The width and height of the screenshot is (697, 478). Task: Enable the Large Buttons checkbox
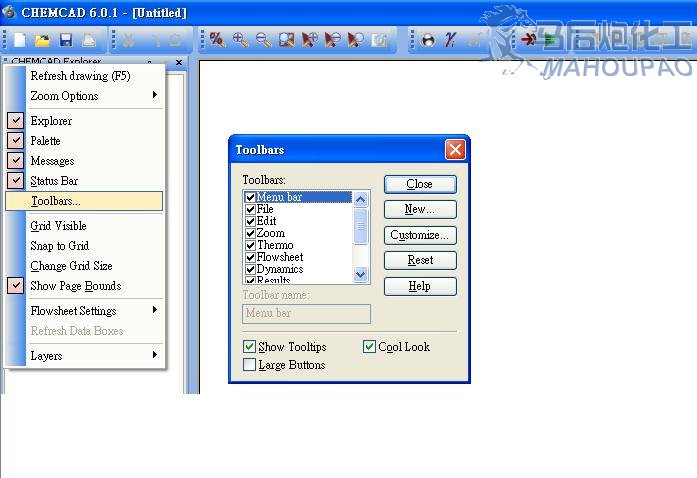coord(249,365)
